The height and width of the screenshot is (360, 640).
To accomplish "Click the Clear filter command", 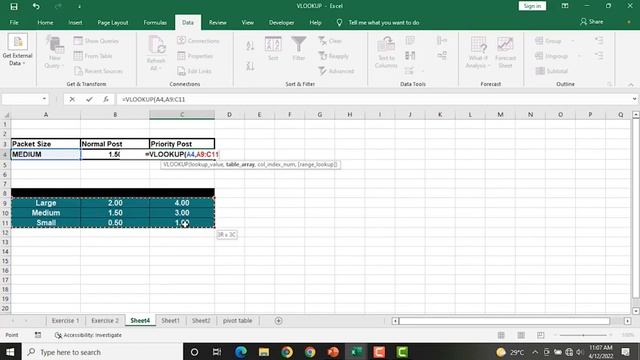I will [x=330, y=41].
